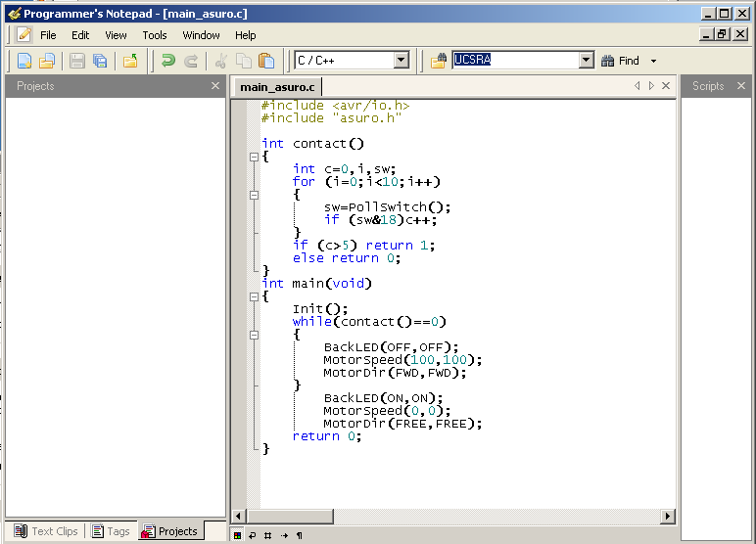Toggle line numbers hash icon

point(268,535)
